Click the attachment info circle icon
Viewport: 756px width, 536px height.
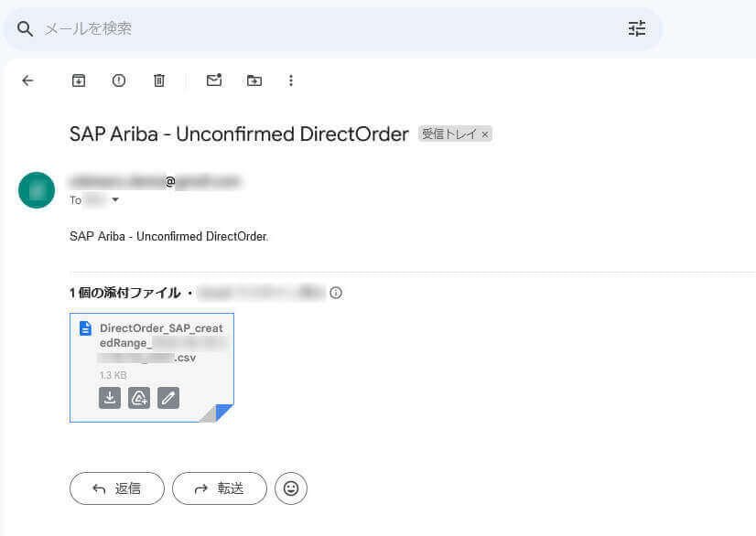tap(336, 293)
